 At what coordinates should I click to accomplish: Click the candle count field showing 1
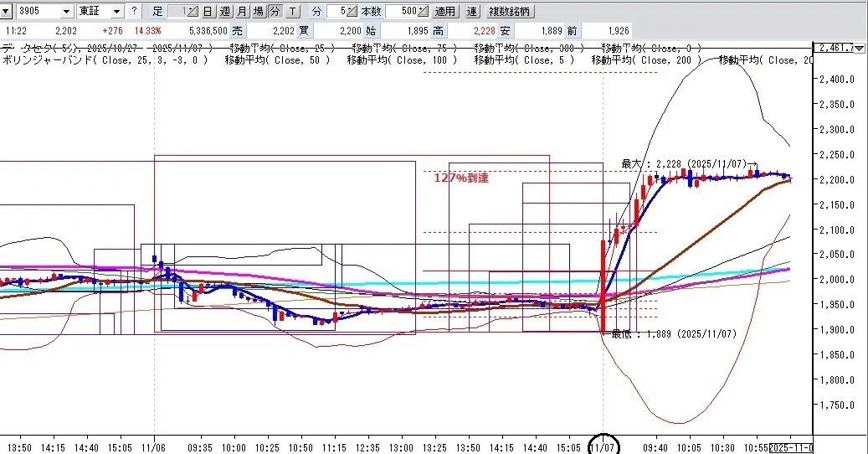coord(178,11)
